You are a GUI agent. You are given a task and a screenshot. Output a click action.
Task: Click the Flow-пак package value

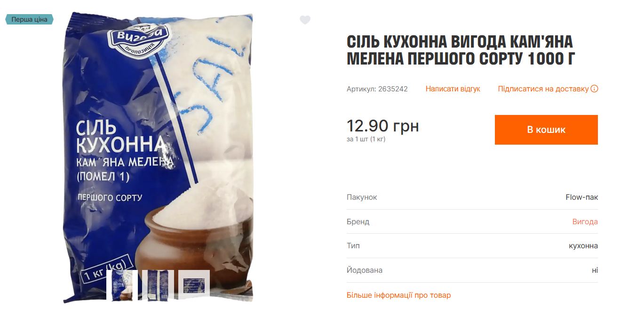point(582,197)
